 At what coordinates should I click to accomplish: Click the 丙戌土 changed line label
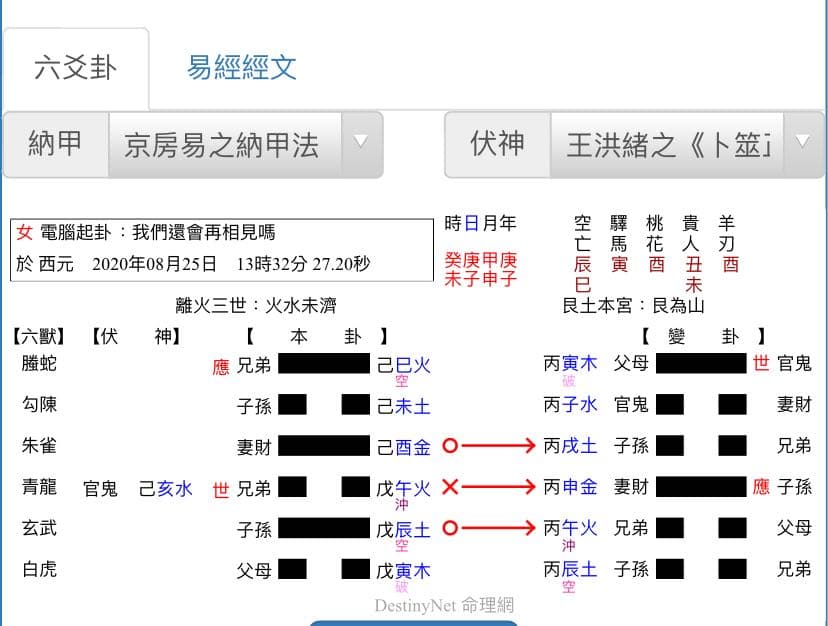coord(570,446)
